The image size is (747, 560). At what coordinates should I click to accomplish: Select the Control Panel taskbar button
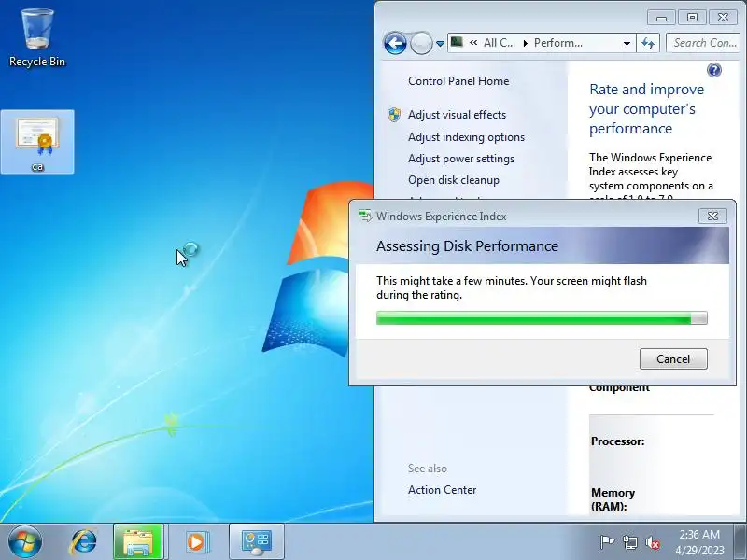tap(256, 541)
